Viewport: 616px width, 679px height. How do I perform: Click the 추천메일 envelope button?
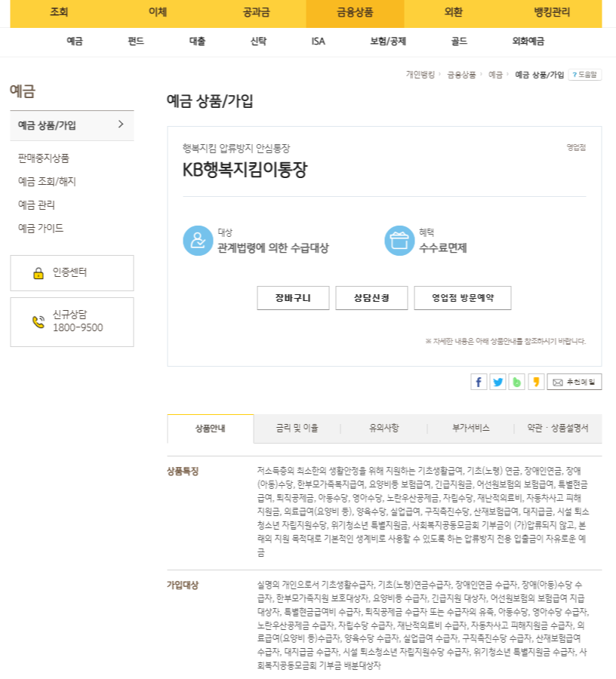(574, 382)
